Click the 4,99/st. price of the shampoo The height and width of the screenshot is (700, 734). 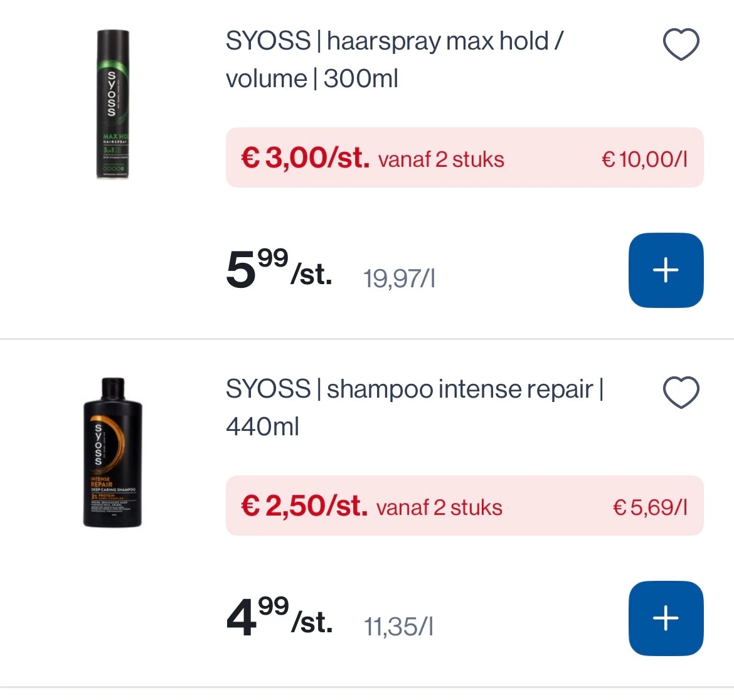point(279,619)
